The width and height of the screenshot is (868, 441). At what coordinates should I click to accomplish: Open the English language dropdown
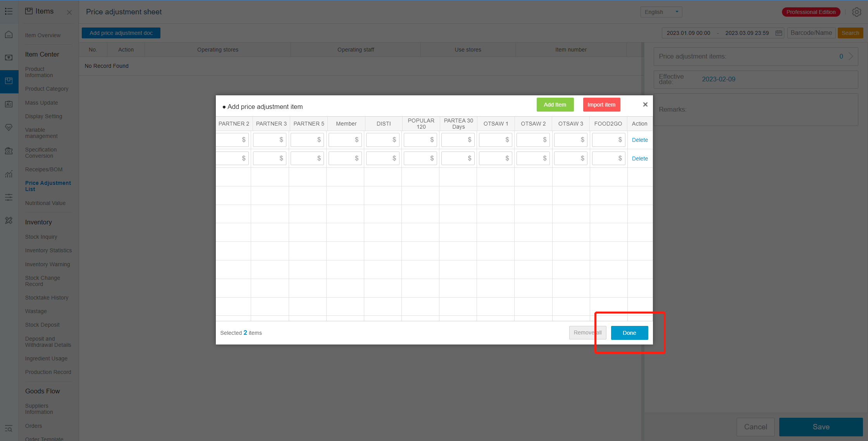point(661,12)
